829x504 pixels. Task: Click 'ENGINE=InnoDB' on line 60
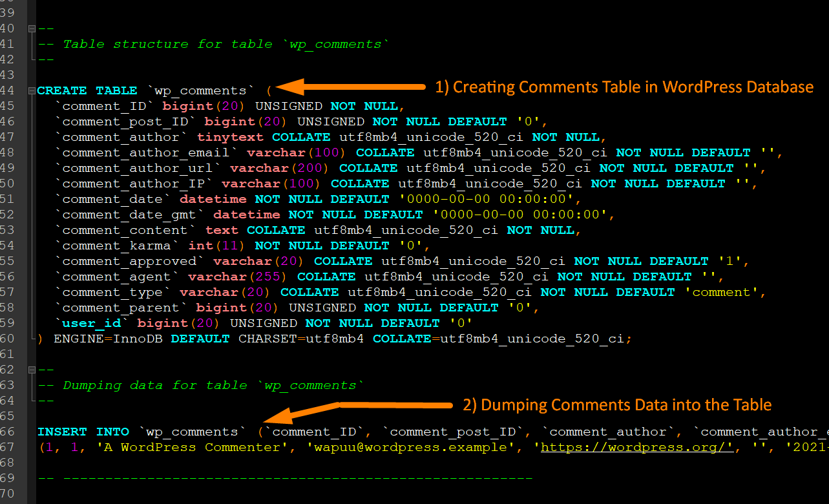pyautogui.click(x=109, y=339)
